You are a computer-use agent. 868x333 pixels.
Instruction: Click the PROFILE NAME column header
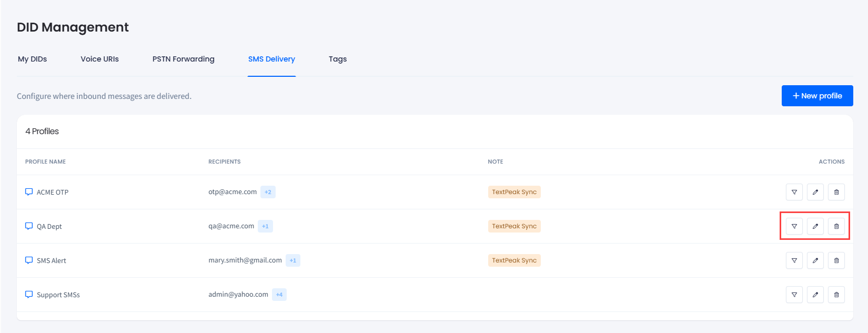pyautogui.click(x=46, y=162)
